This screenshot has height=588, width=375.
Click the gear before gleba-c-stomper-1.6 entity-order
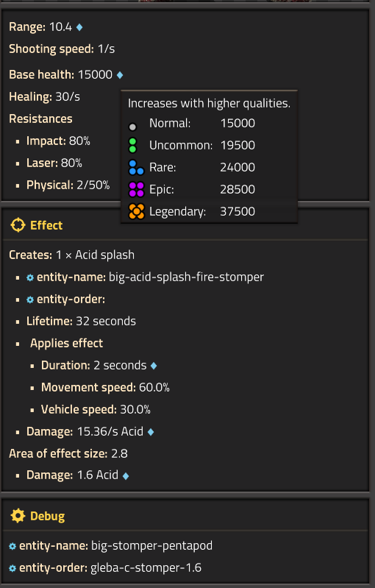point(12,569)
